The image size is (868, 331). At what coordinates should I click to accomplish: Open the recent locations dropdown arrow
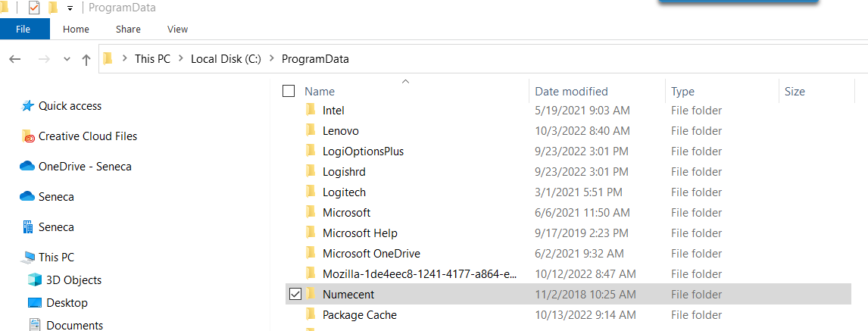[x=67, y=59]
